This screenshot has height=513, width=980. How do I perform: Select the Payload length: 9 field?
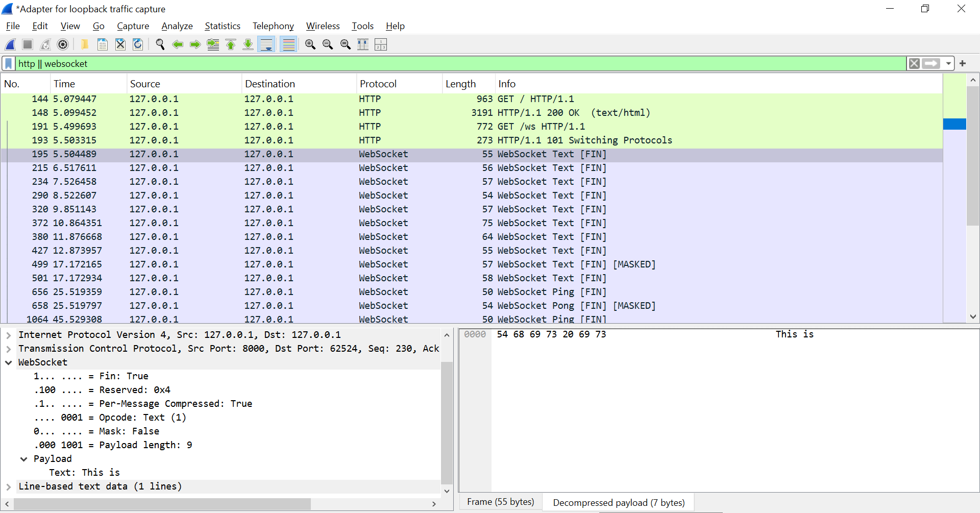pos(113,445)
